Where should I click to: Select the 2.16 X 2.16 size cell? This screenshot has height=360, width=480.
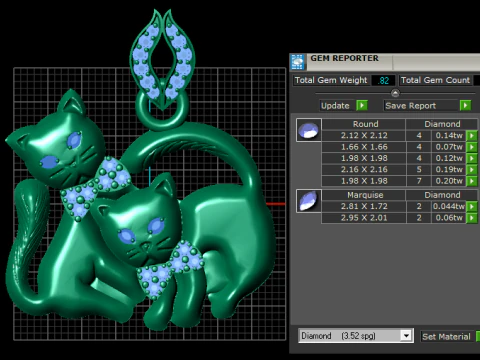point(364,170)
